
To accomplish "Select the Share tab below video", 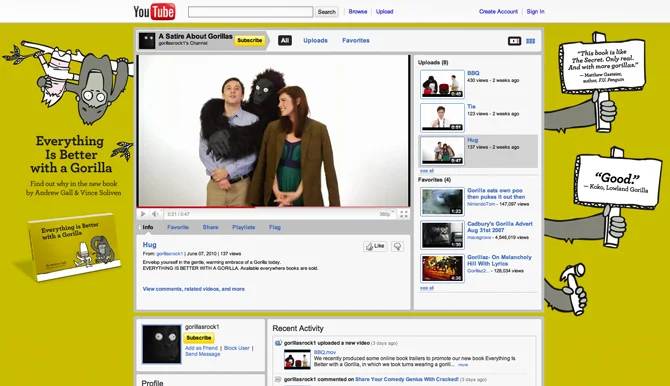I will [210, 227].
